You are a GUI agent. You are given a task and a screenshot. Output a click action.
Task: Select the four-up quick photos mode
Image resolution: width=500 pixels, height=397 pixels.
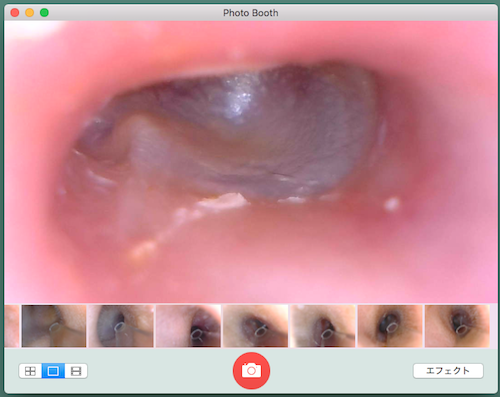[30, 371]
